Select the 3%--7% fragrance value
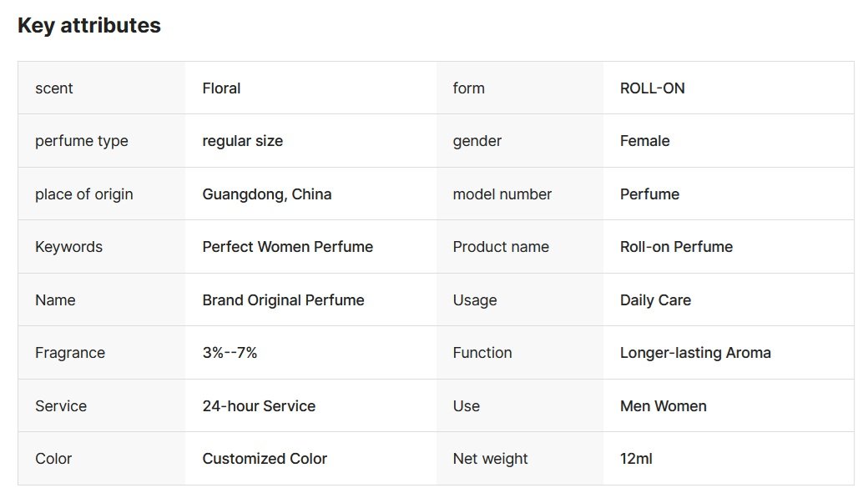Screen dimensions: 868x498 click(230, 353)
